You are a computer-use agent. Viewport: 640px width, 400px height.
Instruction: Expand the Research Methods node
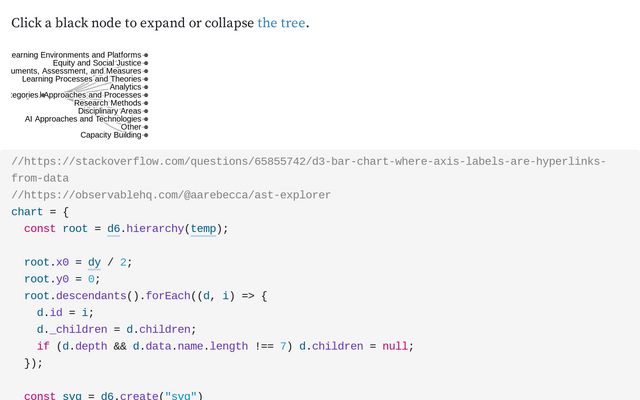click(x=146, y=103)
